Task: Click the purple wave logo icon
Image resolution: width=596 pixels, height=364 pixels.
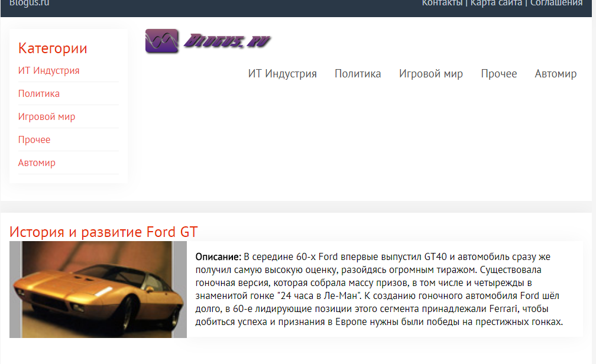Action: pyautogui.click(x=162, y=41)
